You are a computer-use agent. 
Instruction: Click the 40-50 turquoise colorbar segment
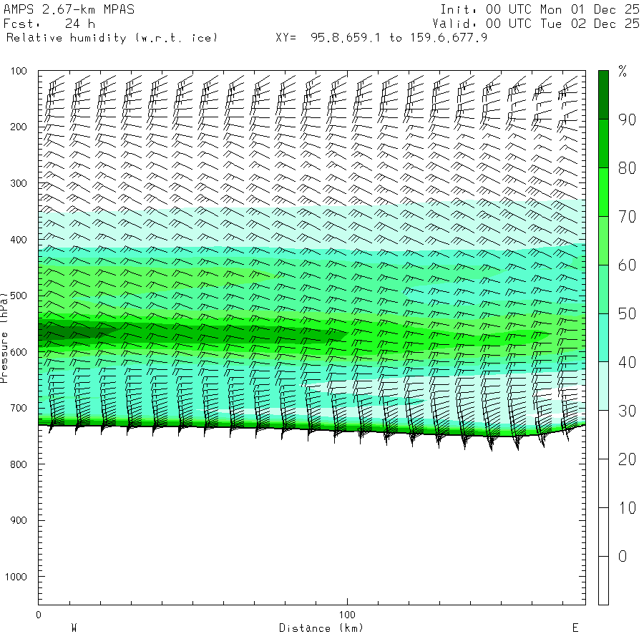point(603,338)
